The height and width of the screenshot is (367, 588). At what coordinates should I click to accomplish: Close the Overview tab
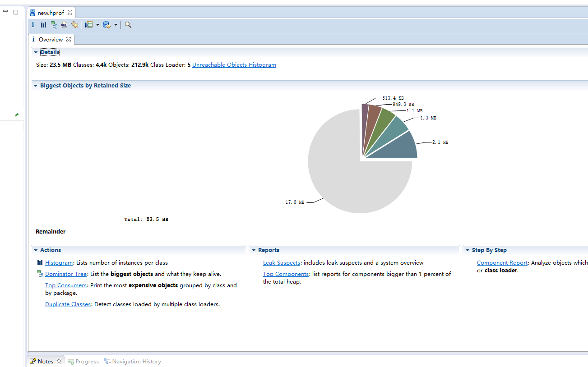(x=69, y=40)
